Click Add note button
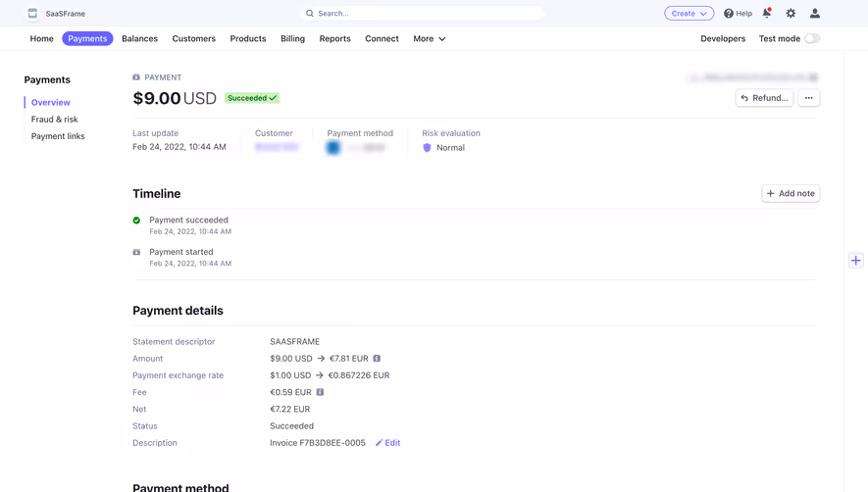Screen dimensions: 868x492 [x=791, y=193]
